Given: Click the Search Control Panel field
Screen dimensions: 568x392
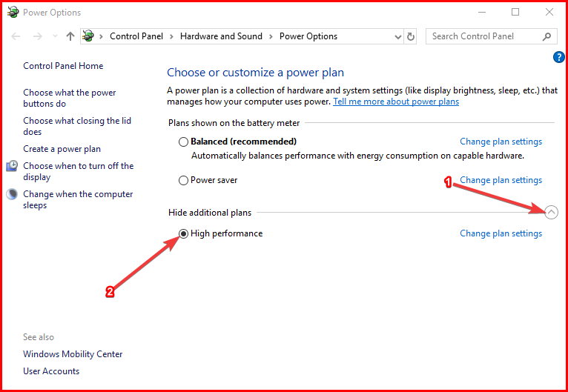Looking at the screenshot, I should [483, 36].
